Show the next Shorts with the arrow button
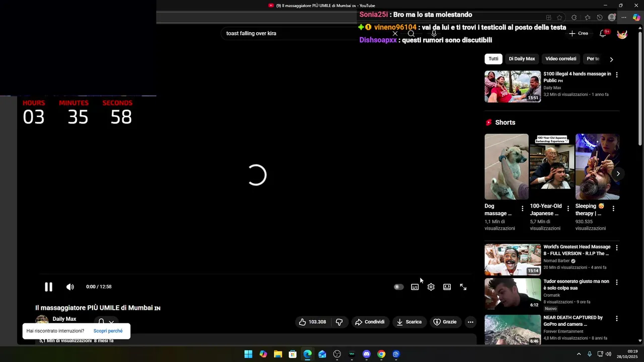Viewport: 644px width, 362px height. coord(618,173)
